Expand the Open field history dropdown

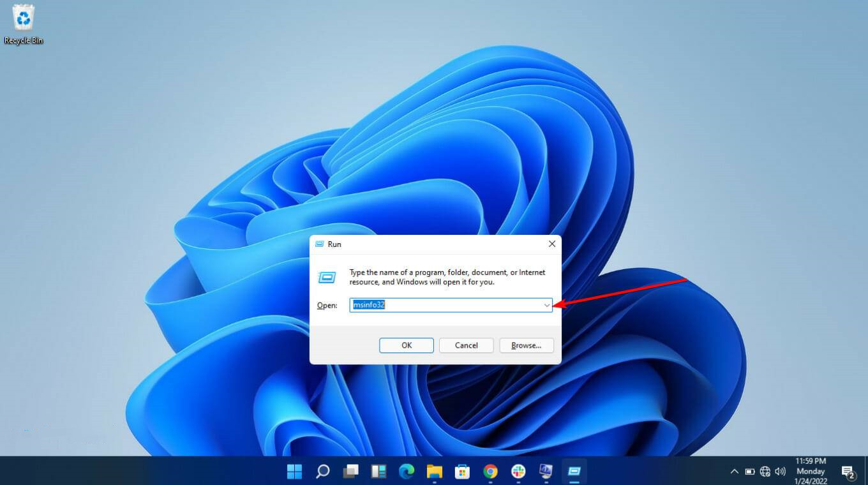pyautogui.click(x=547, y=305)
